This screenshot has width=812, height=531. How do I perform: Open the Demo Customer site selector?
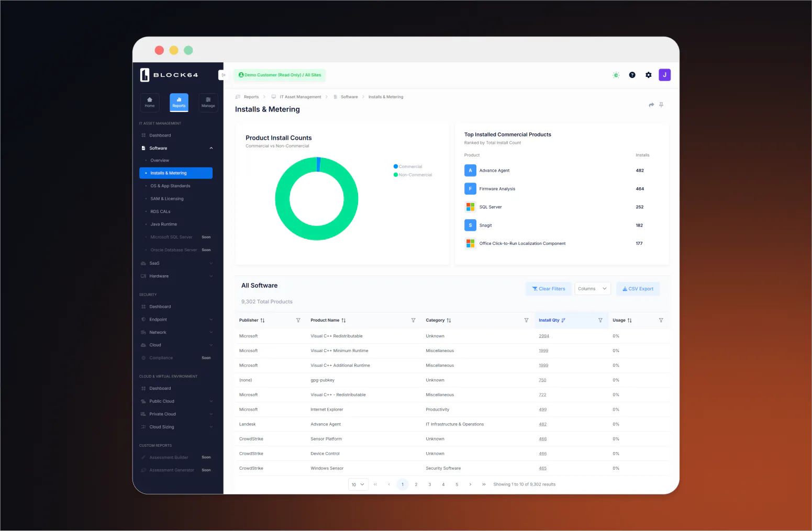280,75
